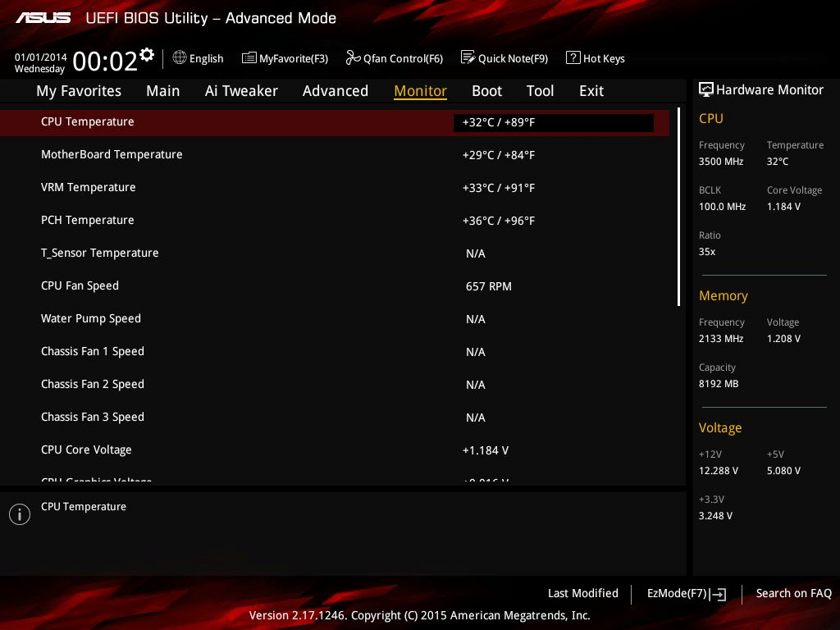Click the EzMode(F7) exit arrow icon

pyautogui.click(x=719, y=594)
